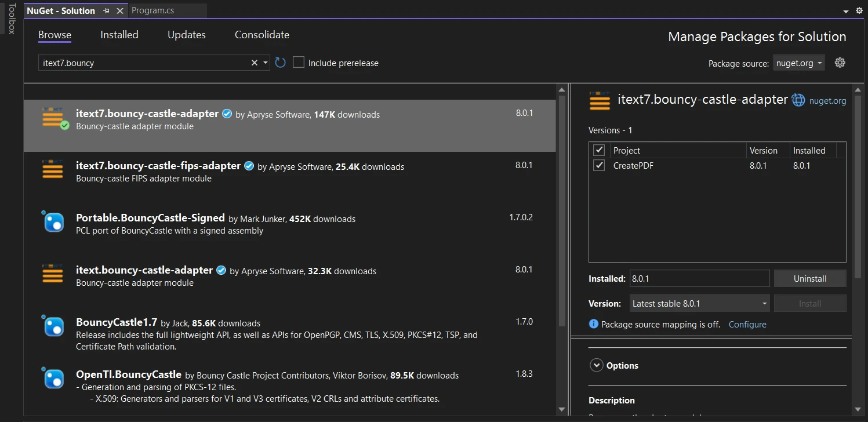The image size is (868, 422).
Task: Toggle Include prerelease checkbox
Action: pos(299,63)
